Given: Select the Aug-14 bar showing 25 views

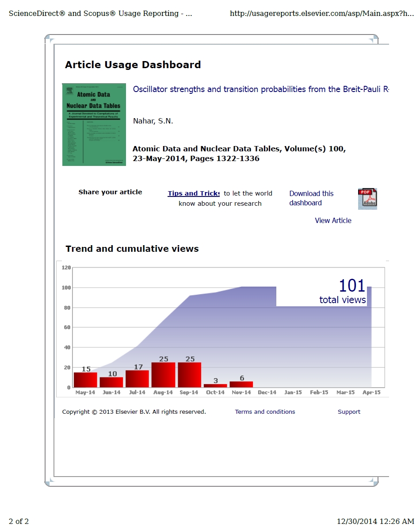Looking at the screenshot, I should point(163,375).
